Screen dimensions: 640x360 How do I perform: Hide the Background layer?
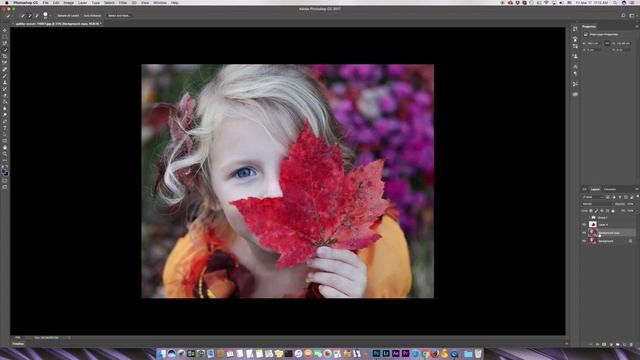point(584,241)
